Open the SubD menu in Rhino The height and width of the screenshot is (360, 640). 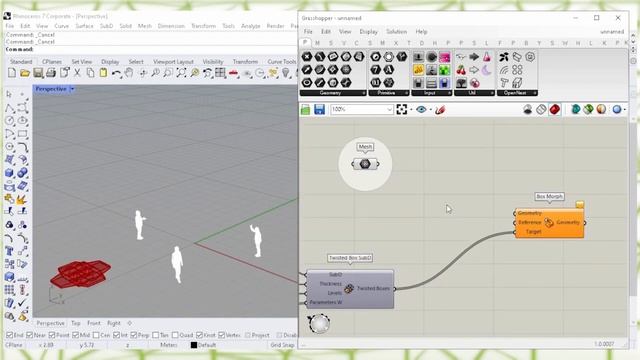[x=106, y=26]
